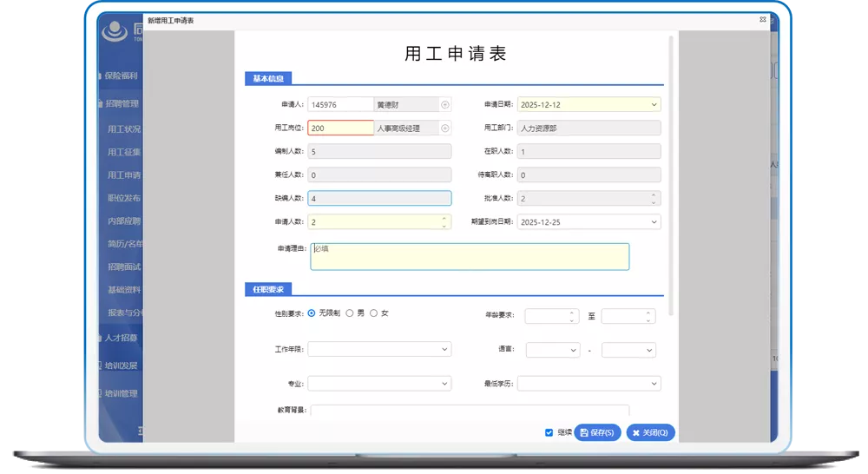Click the maximum 年龄要求 stepper

coord(648,316)
